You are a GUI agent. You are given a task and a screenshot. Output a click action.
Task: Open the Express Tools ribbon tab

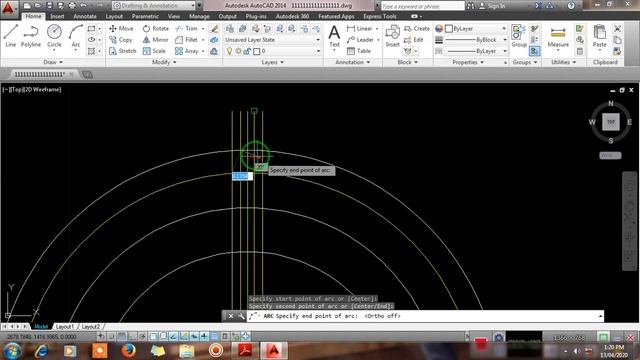380,16
